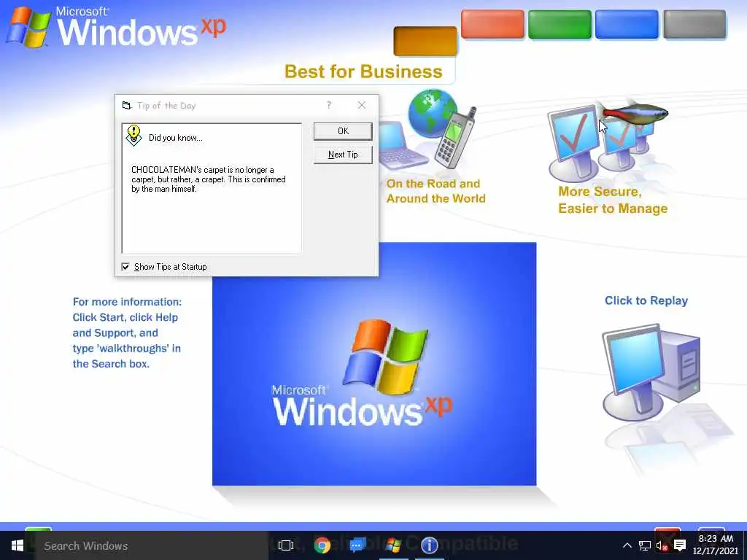
Task: Open On the Road and Around the World
Action: tap(436, 191)
